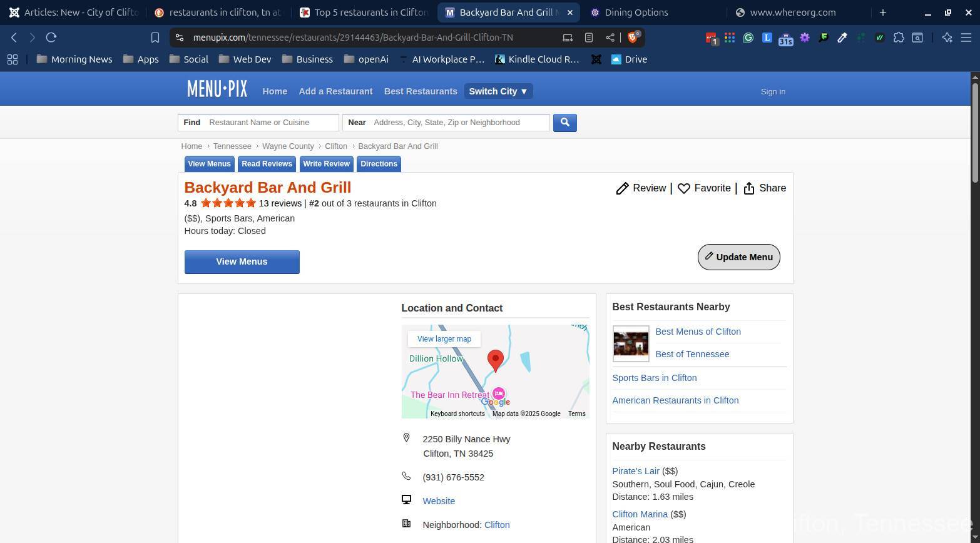Open the browser extensions puzzle icon
Screen dimensions: 980x543
click(899, 38)
